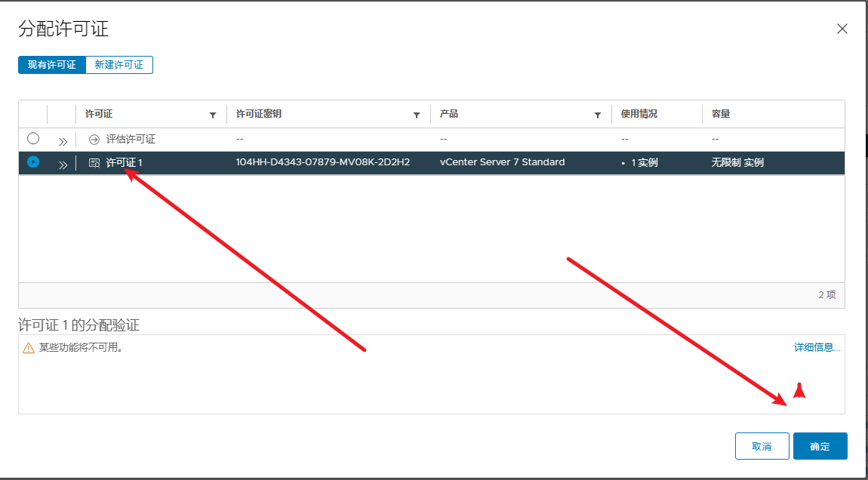Open the 详细信息 link
Screen dimensions: 868x480
coord(817,347)
